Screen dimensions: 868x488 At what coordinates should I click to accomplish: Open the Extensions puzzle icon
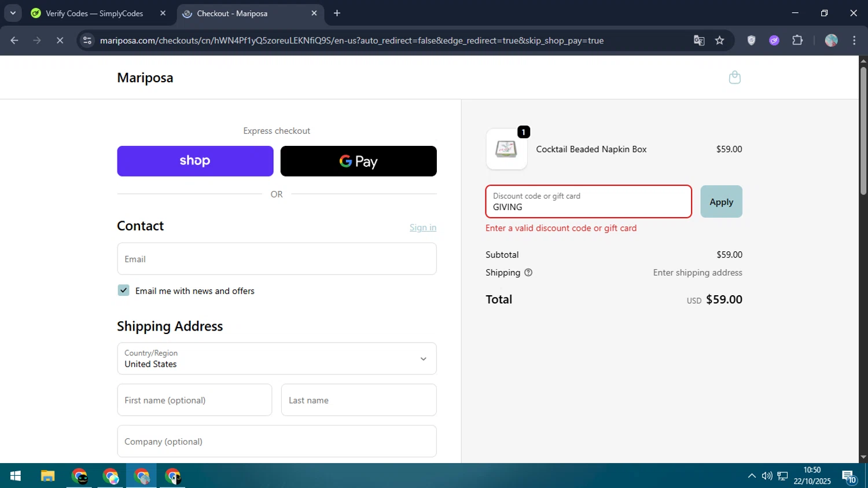[x=797, y=41]
